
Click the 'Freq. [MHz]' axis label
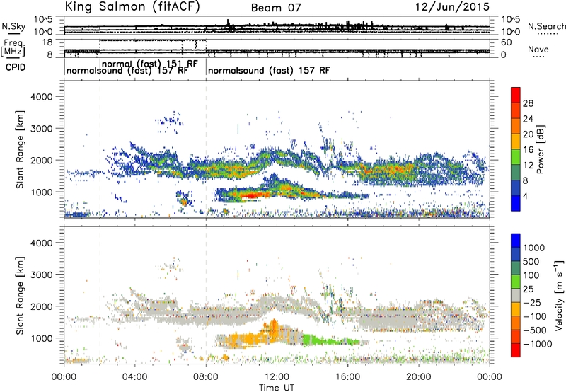click(x=13, y=48)
